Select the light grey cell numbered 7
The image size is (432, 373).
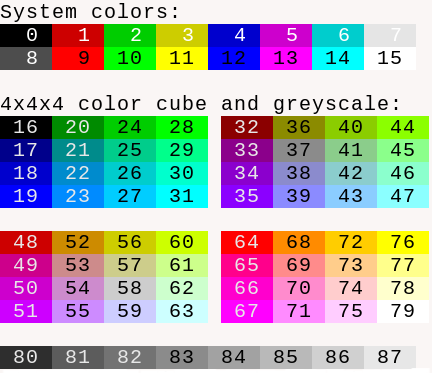coord(390,35)
